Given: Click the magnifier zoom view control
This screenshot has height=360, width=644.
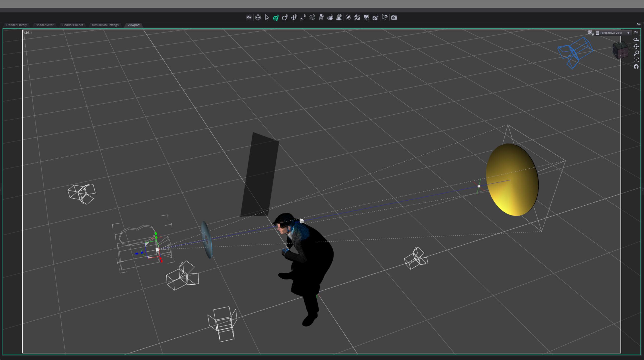Looking at the screenshot, I should pyautogui.click(x=636, y=53).
